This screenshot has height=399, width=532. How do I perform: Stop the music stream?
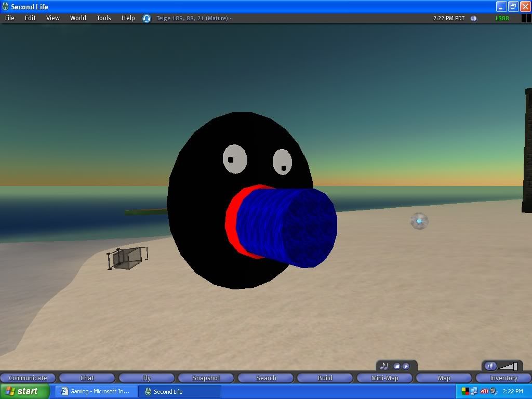(397, 366)
